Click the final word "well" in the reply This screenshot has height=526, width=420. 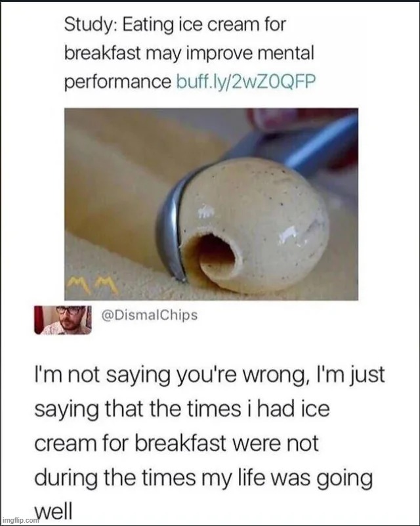pyautogui.click(x=54, y=511)
